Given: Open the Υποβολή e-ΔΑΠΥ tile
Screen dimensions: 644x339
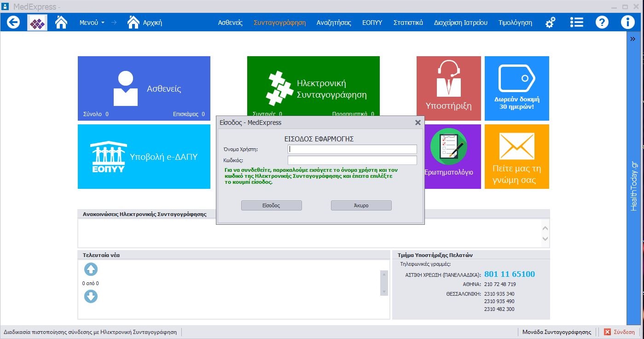Looking at the screenshot, I should 144,157.
